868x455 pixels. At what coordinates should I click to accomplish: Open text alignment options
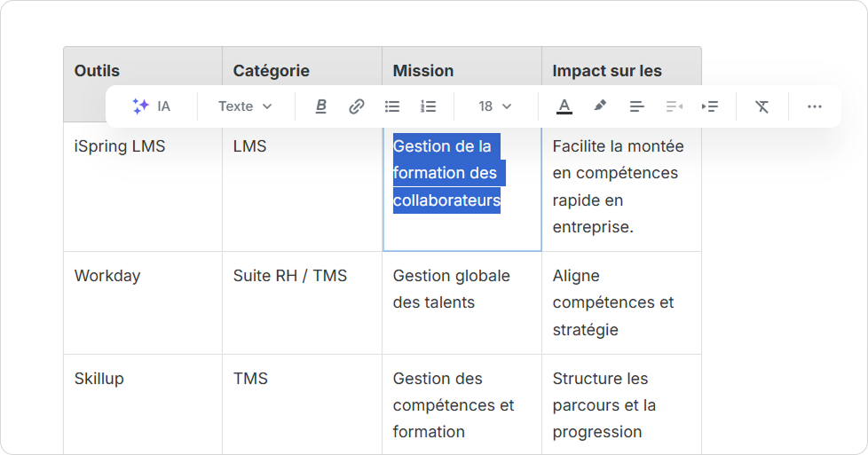(636, 106)
